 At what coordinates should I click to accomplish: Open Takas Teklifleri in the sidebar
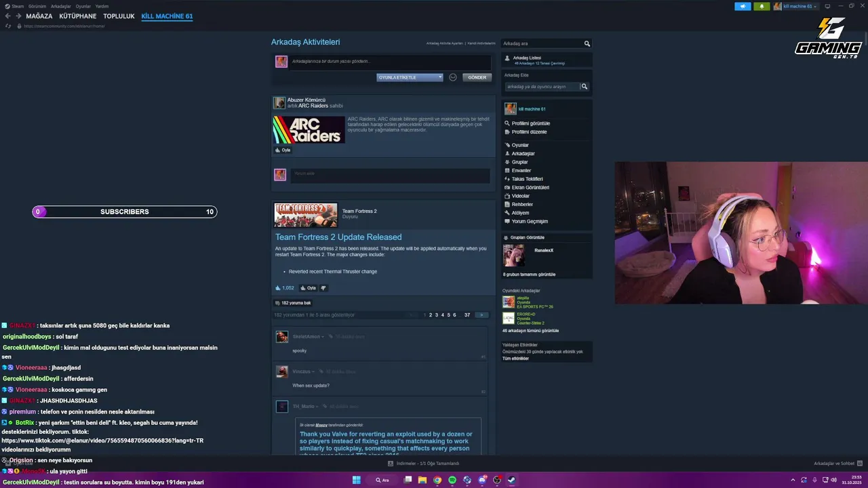click(x=527, y=179)
